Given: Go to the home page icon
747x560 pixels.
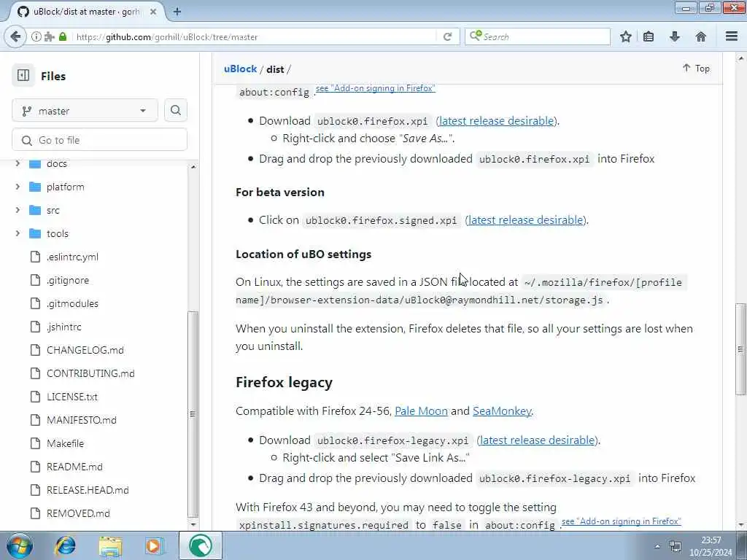Looking at the screenshot, I should pos(700,36).
